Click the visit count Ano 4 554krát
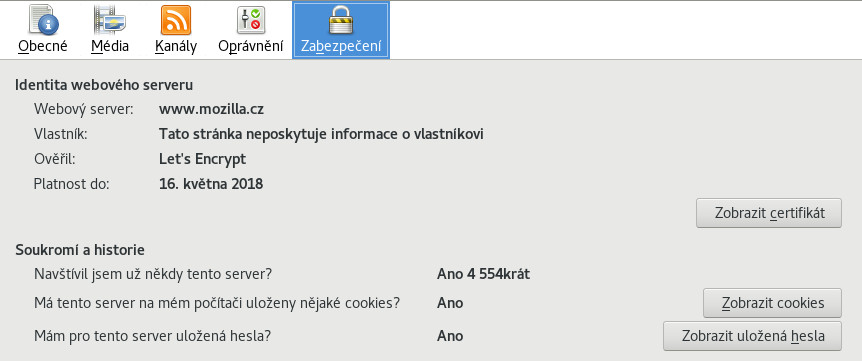This screenshot has width=862, height=361. tap(483, 274)
